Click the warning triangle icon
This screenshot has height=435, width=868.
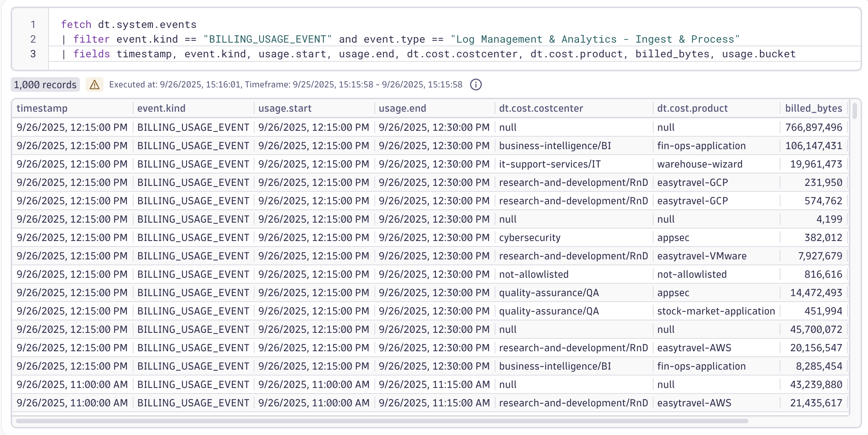[95, 85]
